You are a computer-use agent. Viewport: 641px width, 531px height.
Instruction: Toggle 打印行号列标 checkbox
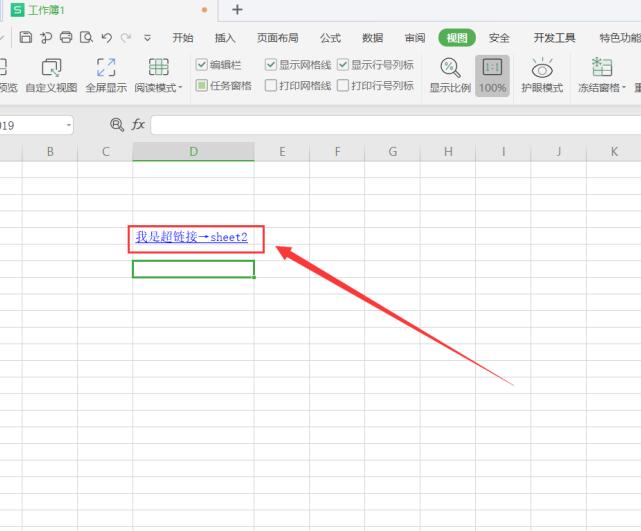(343, 85)
